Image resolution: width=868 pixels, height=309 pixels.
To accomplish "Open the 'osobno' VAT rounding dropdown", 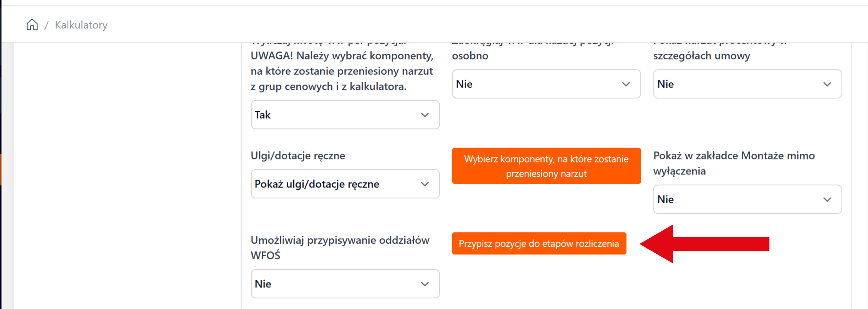I will [546, 84].
